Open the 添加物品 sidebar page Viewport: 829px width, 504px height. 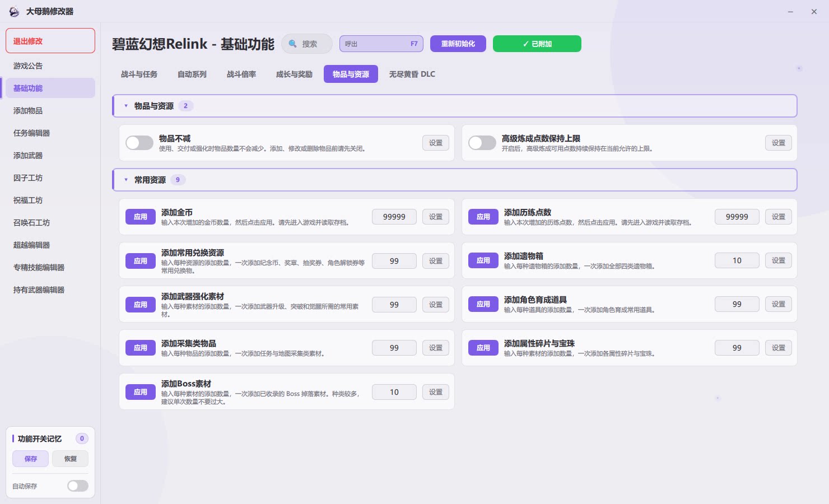point(50,110)
